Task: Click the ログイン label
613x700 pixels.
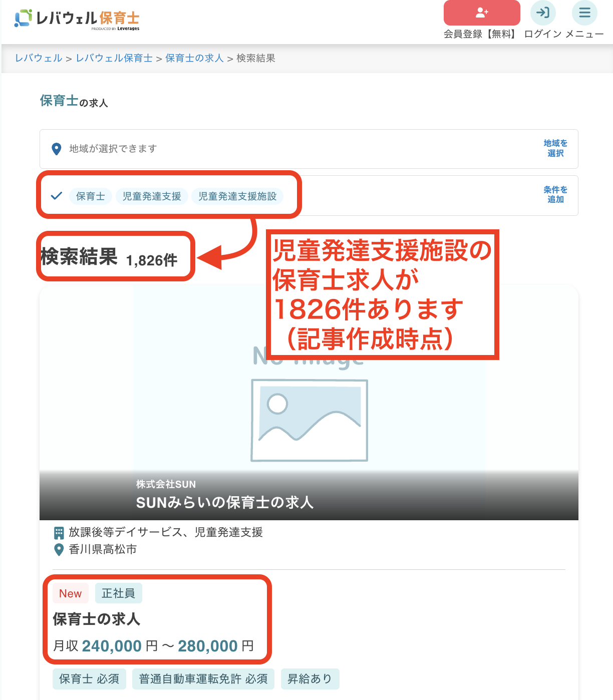Action: pos(543,34)
